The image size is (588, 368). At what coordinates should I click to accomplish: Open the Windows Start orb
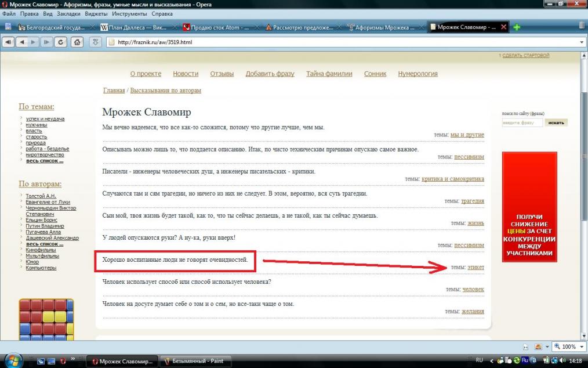point(13,360)
